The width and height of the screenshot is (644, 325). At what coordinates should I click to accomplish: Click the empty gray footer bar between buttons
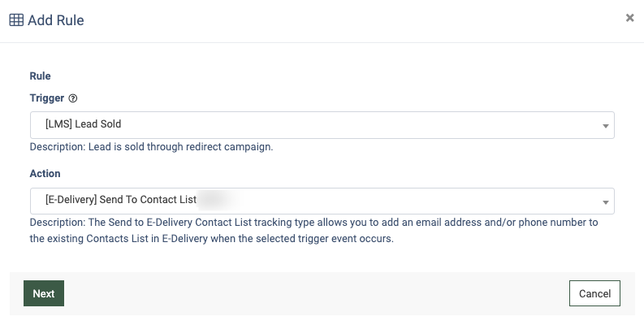(317, 293)
